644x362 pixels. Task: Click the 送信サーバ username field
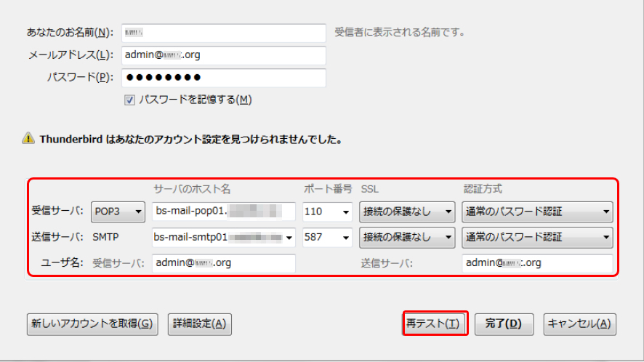(536, 263)
